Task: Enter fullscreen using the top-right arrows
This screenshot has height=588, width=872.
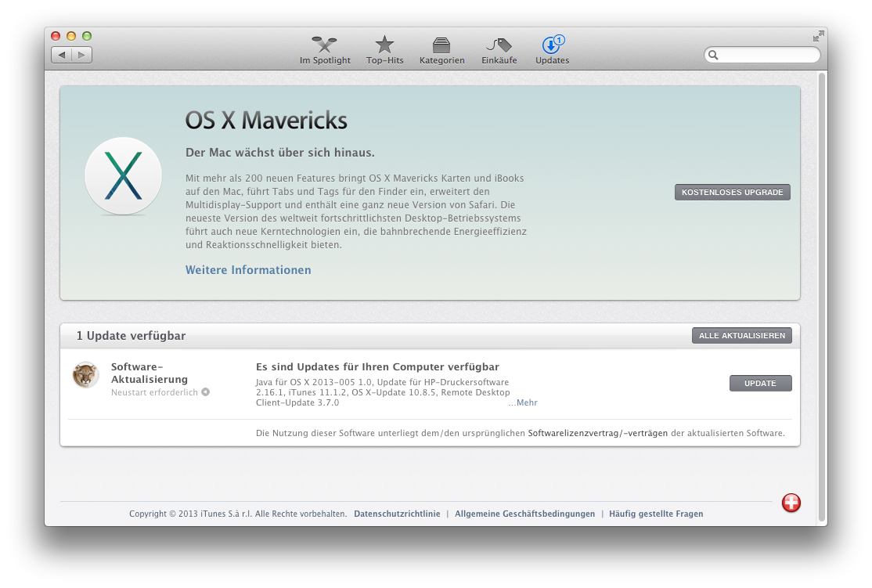Action: [x=818, y=36]
